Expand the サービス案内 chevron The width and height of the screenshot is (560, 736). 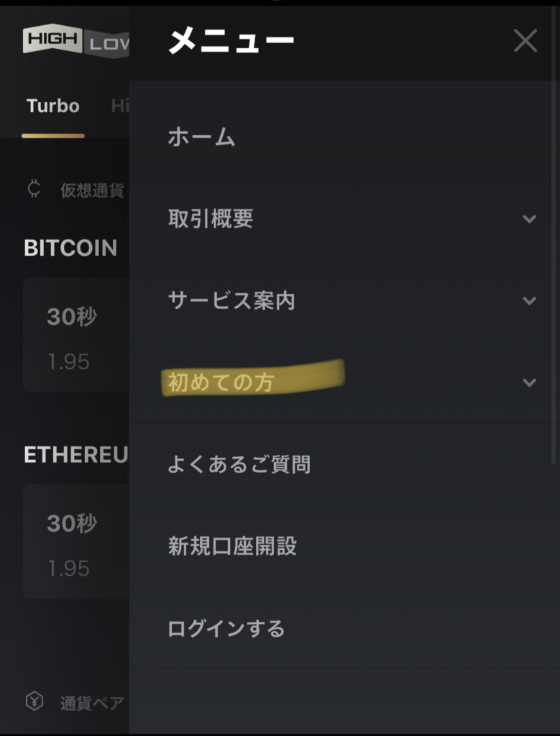point(530,300)
